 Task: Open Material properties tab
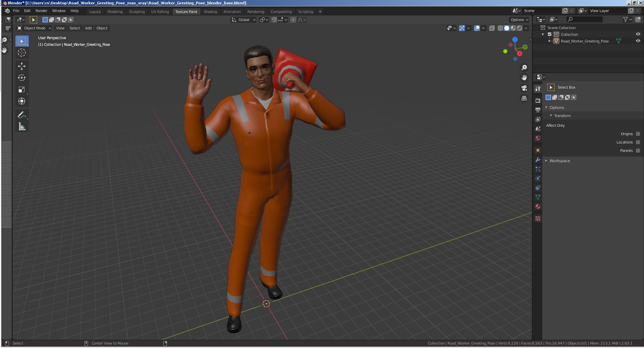(538, 206)
